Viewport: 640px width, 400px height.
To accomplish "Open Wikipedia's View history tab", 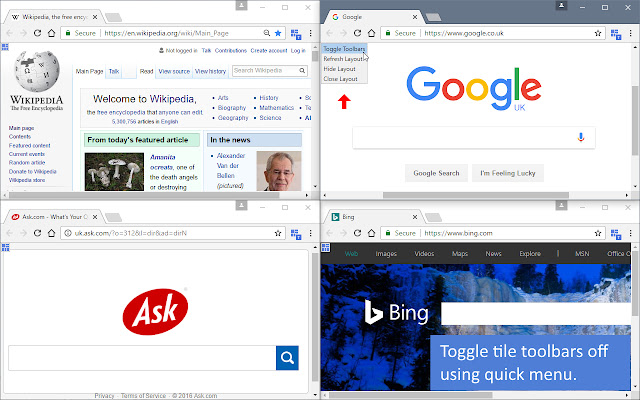I will pos(210,71).
